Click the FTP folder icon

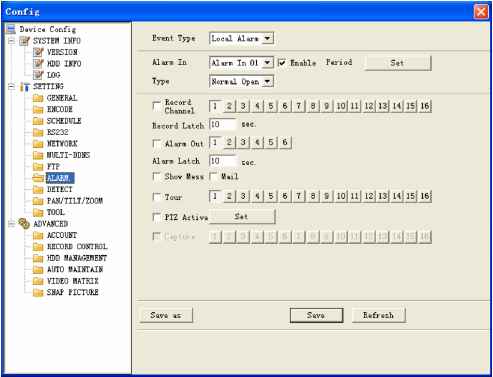(x=38, y=166)
